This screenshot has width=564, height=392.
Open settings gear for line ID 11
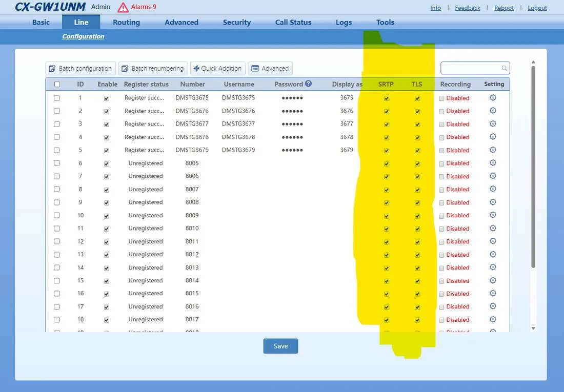[x=493, y=228]
